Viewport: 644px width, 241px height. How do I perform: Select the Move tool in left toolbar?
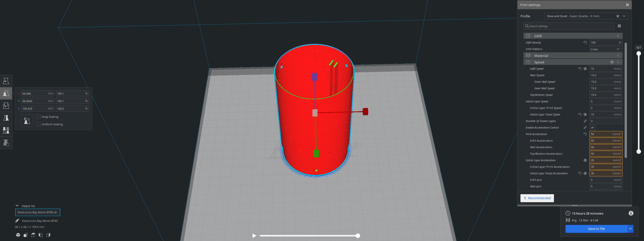click(6, 81)
